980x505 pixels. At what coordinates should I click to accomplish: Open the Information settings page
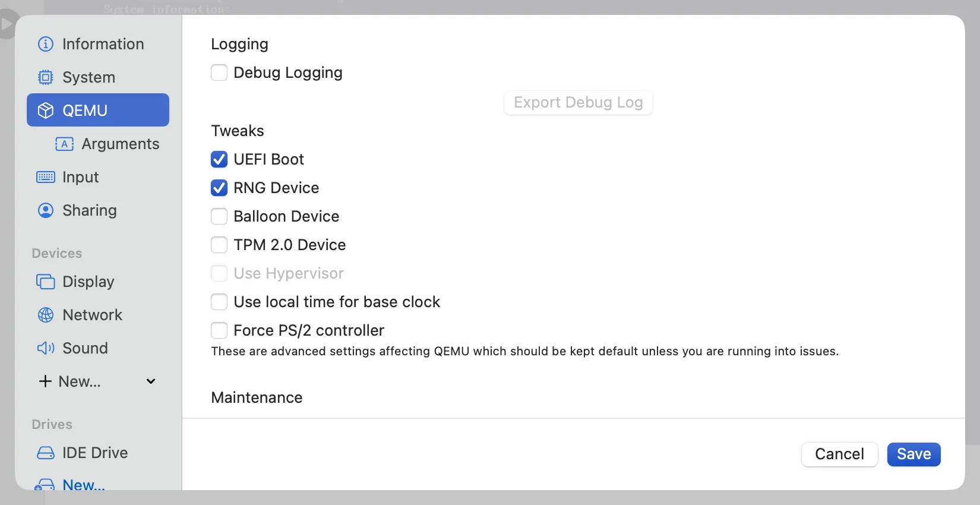pyautogui.click(x=98, y=44)
